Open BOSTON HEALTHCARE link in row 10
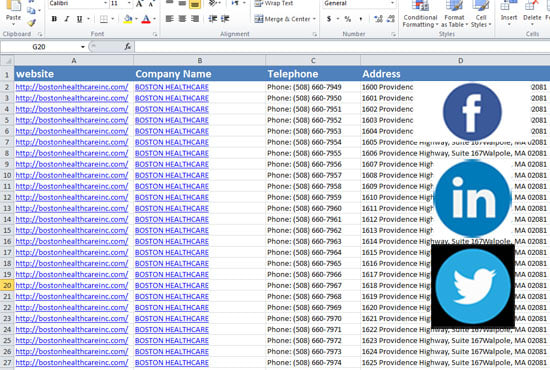Image resolution: width=550 pixels, height=370 pixels. click(x=172, y=175)
